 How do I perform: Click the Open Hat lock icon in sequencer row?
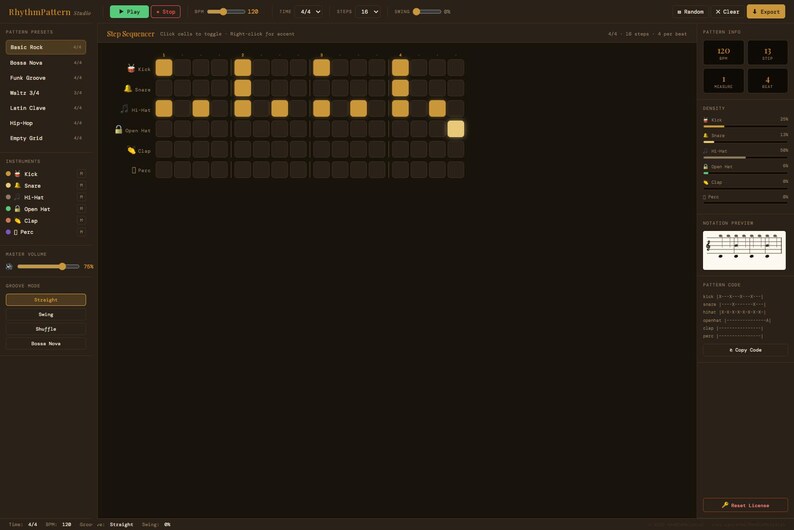[x=118, y=130]
